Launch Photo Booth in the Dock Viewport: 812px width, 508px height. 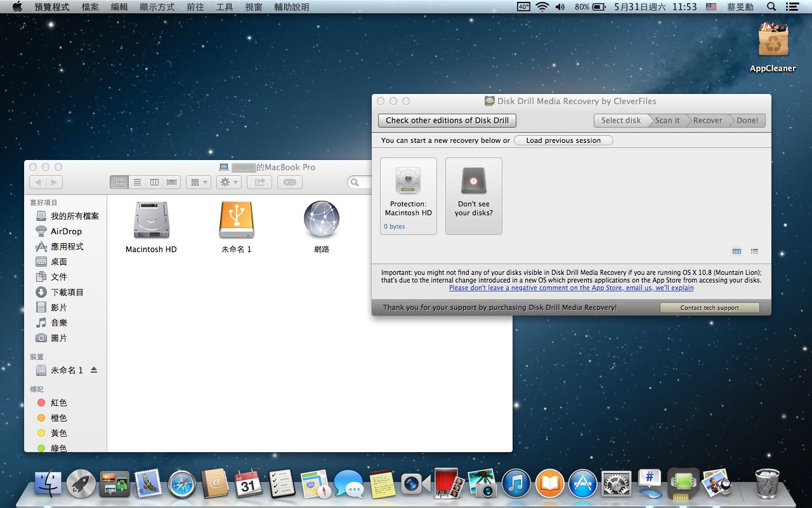449,485
